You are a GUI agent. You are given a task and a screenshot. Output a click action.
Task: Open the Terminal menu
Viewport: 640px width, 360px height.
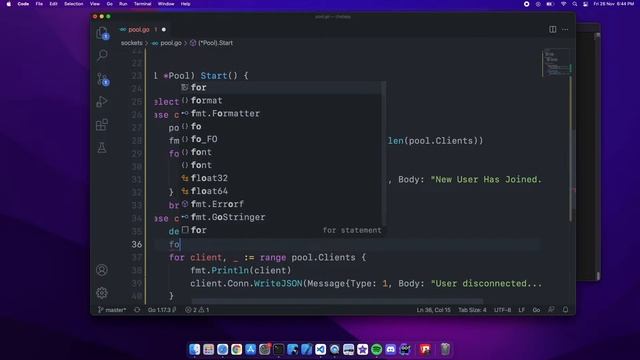click(x=142, y=4)
